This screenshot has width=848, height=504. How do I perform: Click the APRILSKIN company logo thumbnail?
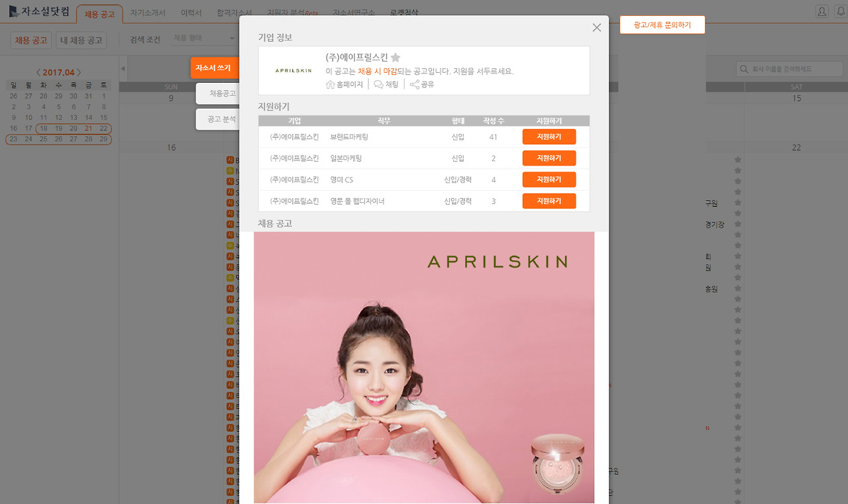tap(293, 70)
